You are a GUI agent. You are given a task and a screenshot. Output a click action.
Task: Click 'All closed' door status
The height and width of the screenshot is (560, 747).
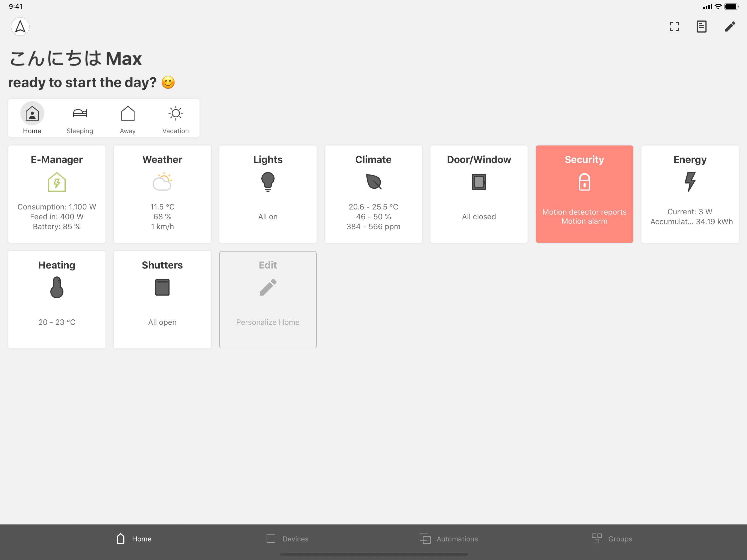(x=479, y=217)
